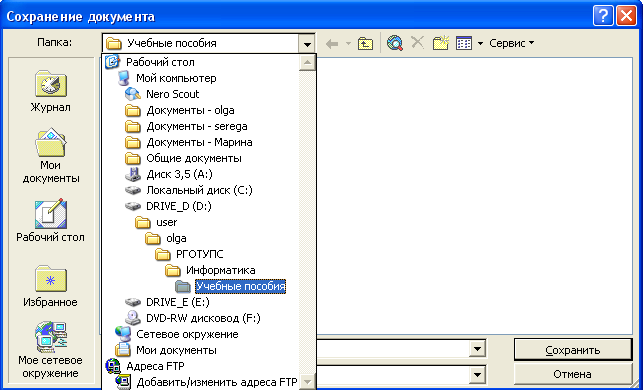
Task: Click the Сохранить (Save) button
Action: 573,350
